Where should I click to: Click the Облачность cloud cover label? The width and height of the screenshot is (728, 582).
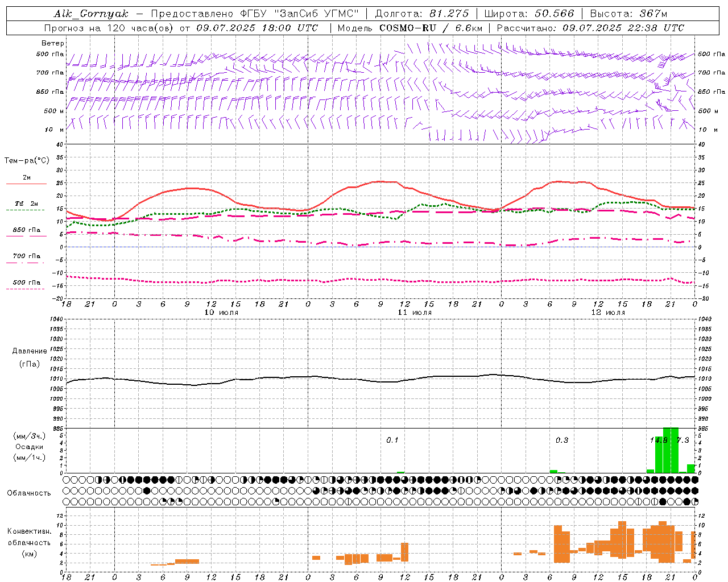(29, 493)
